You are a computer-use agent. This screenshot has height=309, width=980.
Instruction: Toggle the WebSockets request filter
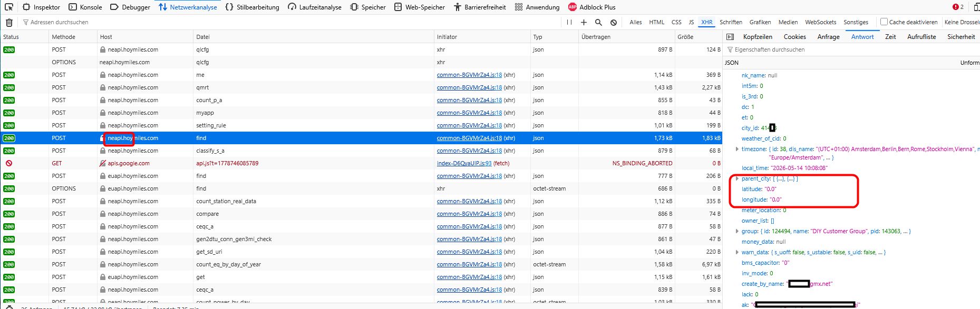[x=820, y=22]
